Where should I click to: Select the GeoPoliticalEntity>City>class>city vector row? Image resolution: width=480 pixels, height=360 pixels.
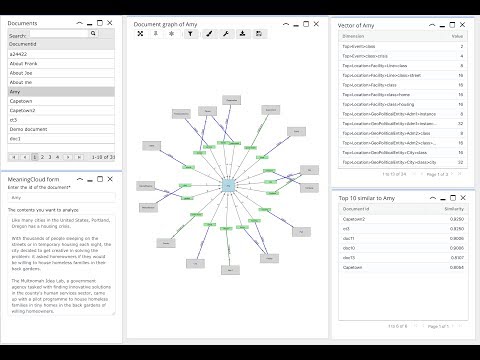coord(403,162)
